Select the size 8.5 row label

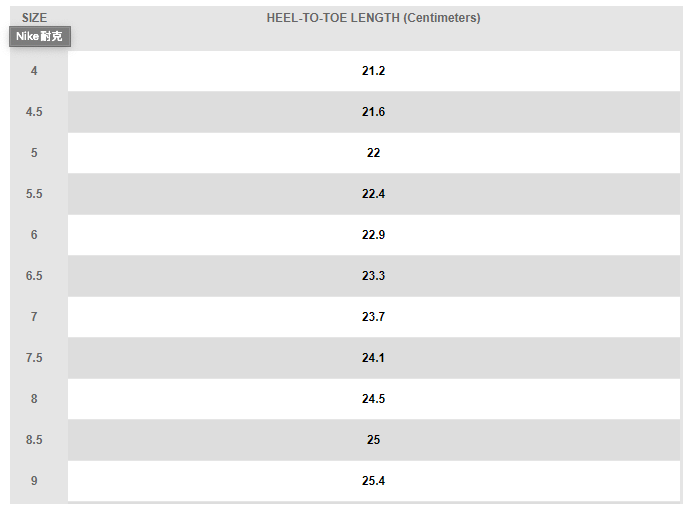(x=34, y=440)
